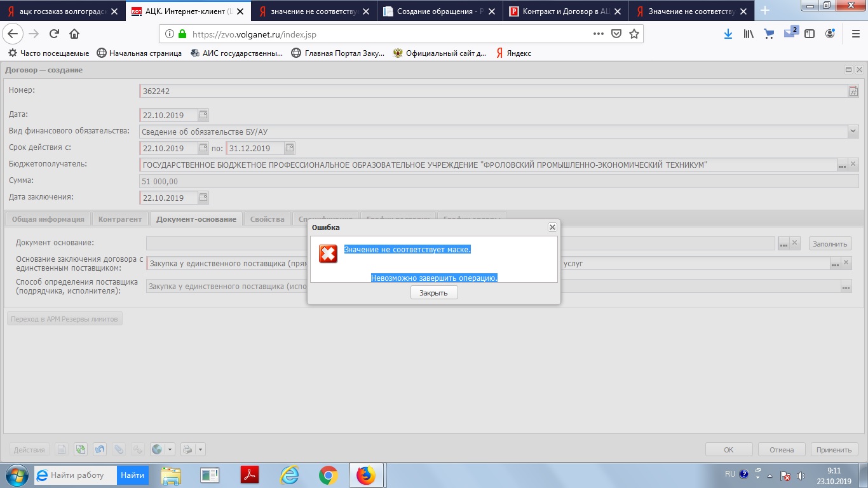Click the Номер input field

coord(492,91)
